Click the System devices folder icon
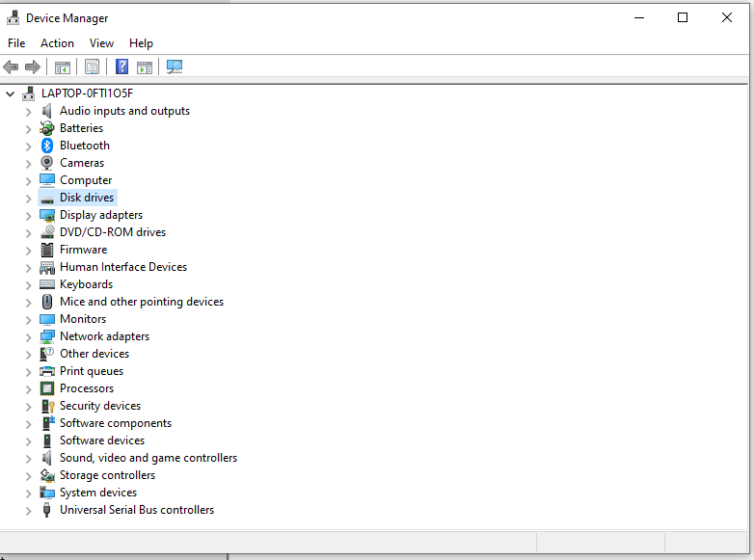The height and width of the screenshot is (560, 754). click(x=46, y=493)
